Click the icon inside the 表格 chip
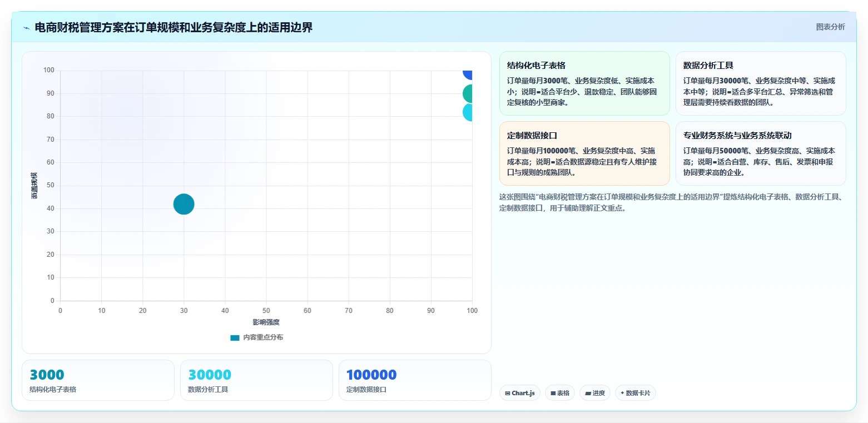 553,393
